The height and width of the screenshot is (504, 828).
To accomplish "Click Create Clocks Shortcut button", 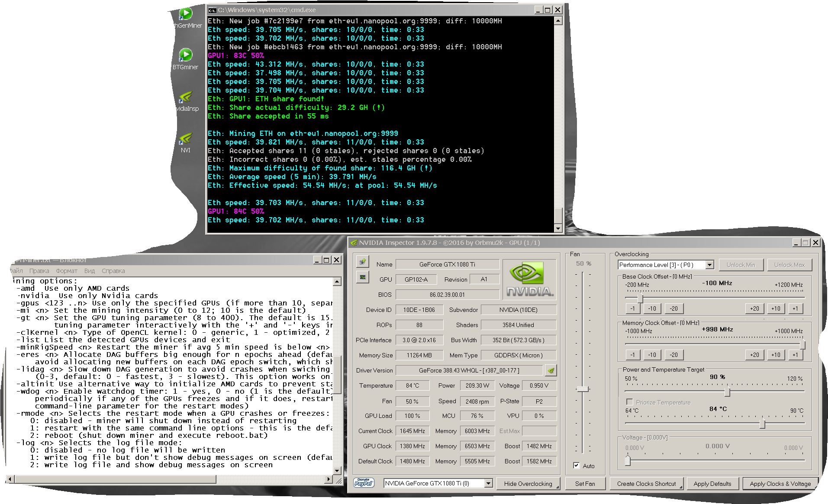I will [647, 484].
